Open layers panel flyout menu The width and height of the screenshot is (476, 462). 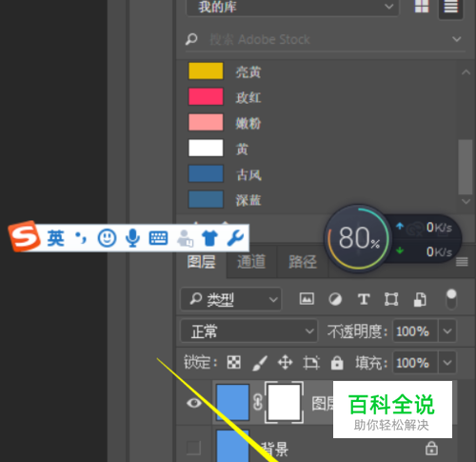click(x=462, y=262)
